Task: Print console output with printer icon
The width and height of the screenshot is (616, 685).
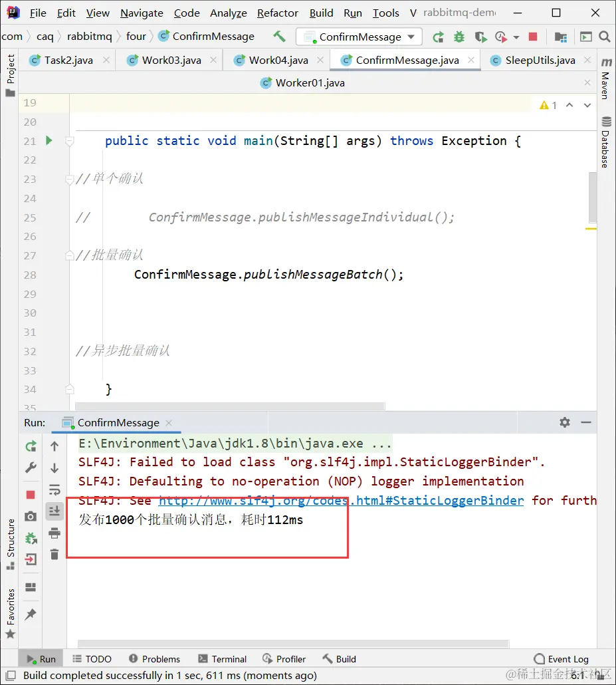Action: coord(54,533)
